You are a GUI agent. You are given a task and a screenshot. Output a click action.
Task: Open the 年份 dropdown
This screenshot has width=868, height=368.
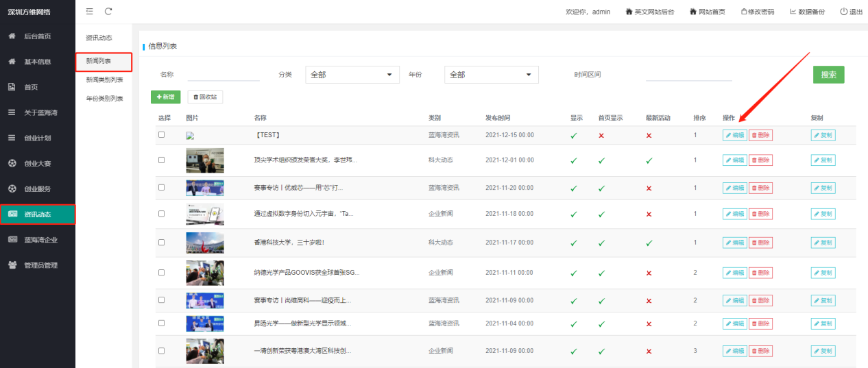[491, 75]
